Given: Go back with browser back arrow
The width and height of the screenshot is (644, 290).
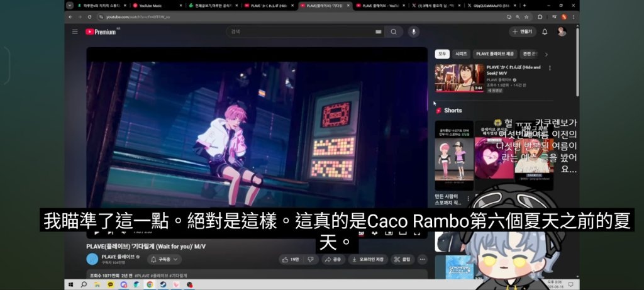Looking at the screenshot, I should (x=70, y=17).
